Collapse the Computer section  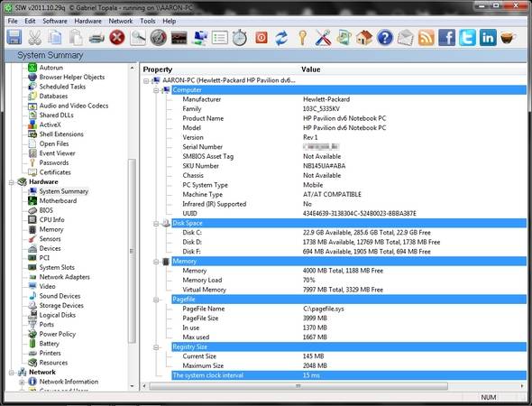point(156,90)
